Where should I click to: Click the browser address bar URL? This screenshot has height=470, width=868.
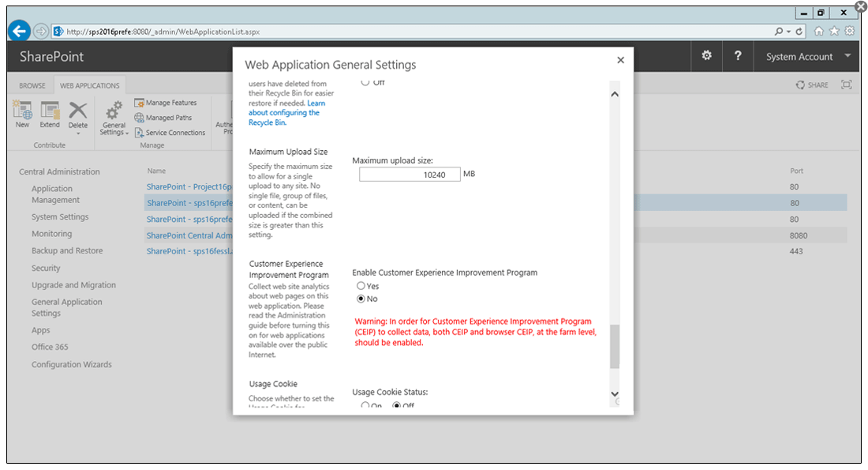click(163, 32)
